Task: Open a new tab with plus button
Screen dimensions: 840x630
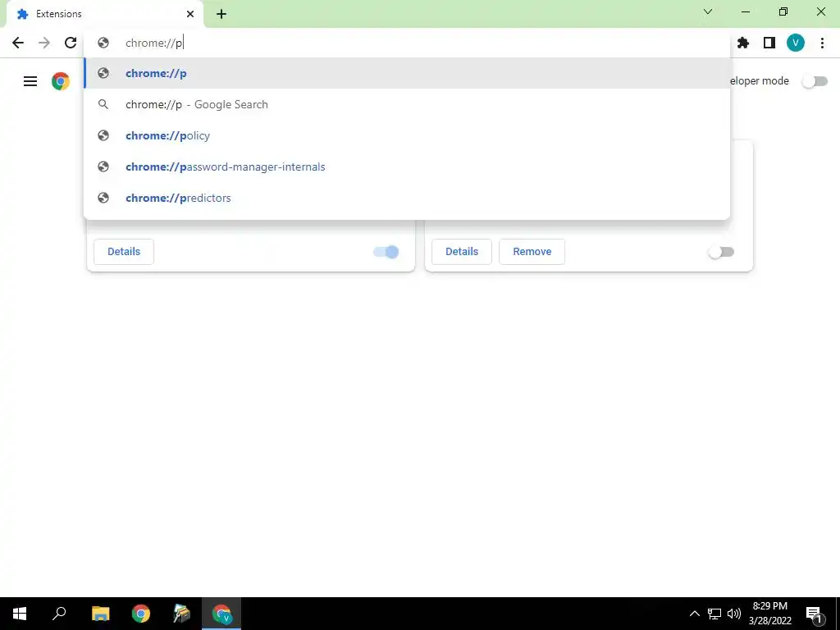Action: tap(221, 14)
